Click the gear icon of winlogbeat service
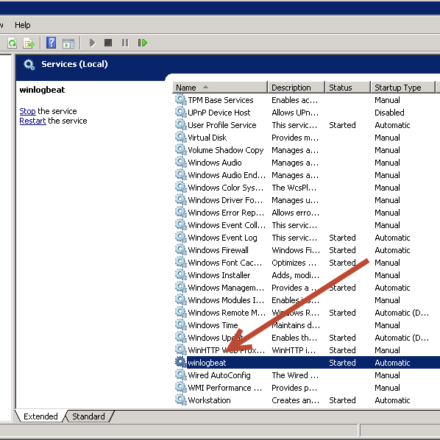The width and height of the screenshot is (440, 440). [181, 362]
